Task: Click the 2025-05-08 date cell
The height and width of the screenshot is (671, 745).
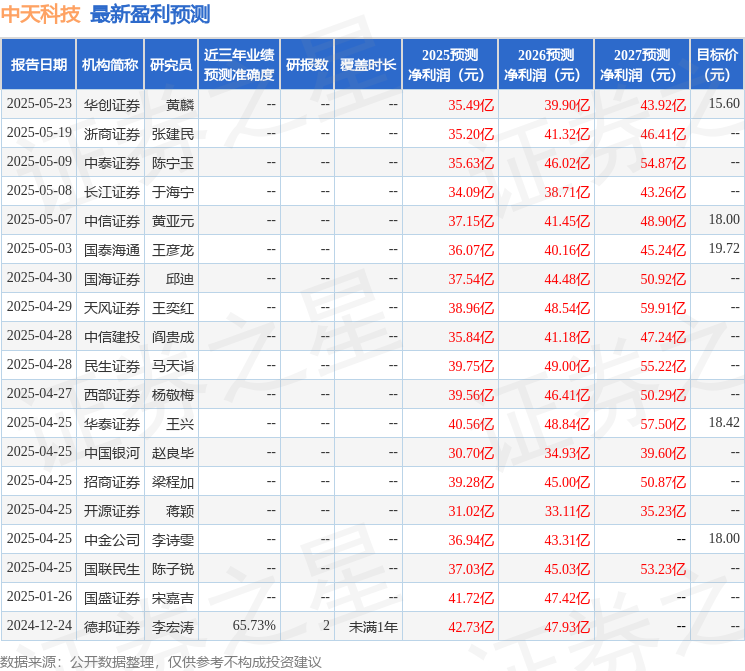Action: point(39,191)
